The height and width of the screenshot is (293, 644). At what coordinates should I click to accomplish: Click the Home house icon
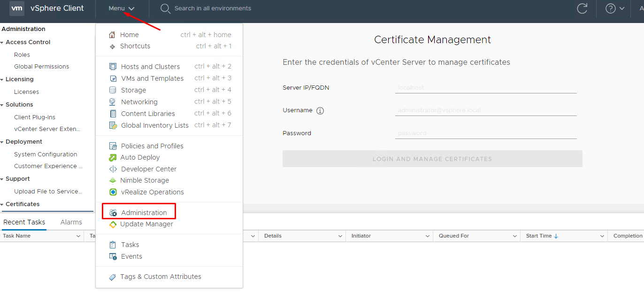112,35
